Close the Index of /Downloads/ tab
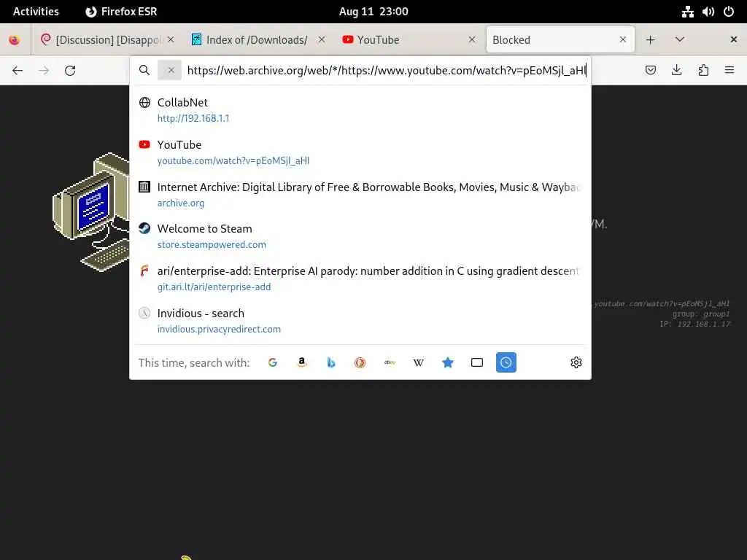747x560 pixels. tap(322, 39)
